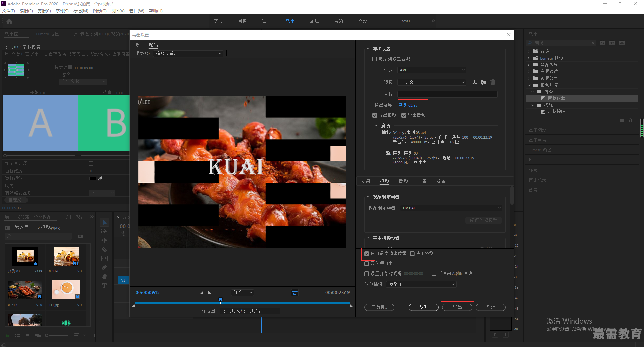Open the time interpolation dropdown
This screenshot has width=644, height=347.
click(x=421, y=284)
